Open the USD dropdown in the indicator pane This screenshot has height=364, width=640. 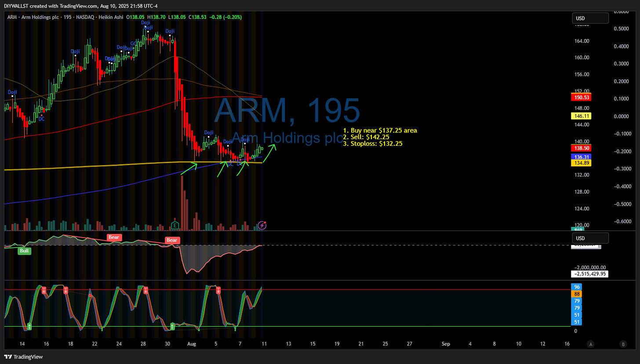click(590, 238)
